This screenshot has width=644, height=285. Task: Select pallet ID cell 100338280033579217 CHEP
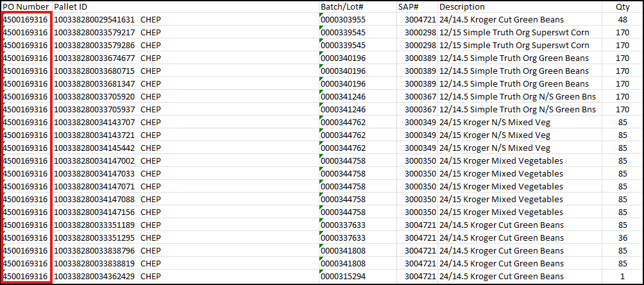coord(185,32)
